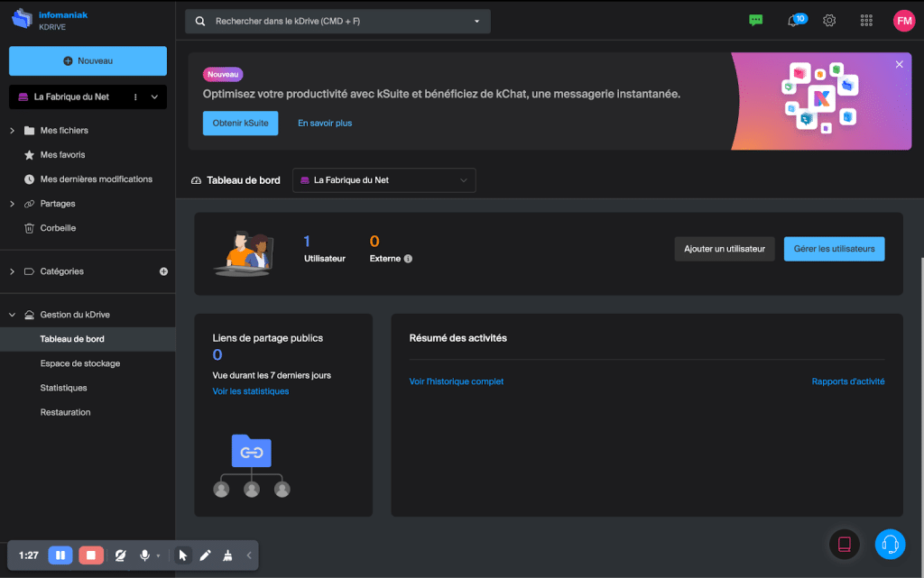924x578 pixels.
Task: Toggle the camera off icon in recorder
Action: (121, 555)
